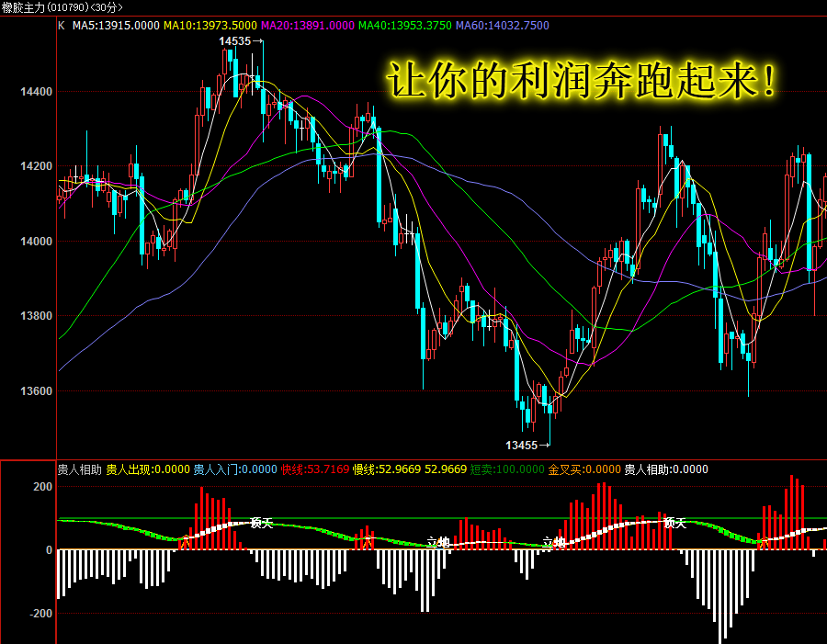Viewport: 827px width, 644px height.
Task: Click the 14200 price axis label
Action: [x=37, y=166]
